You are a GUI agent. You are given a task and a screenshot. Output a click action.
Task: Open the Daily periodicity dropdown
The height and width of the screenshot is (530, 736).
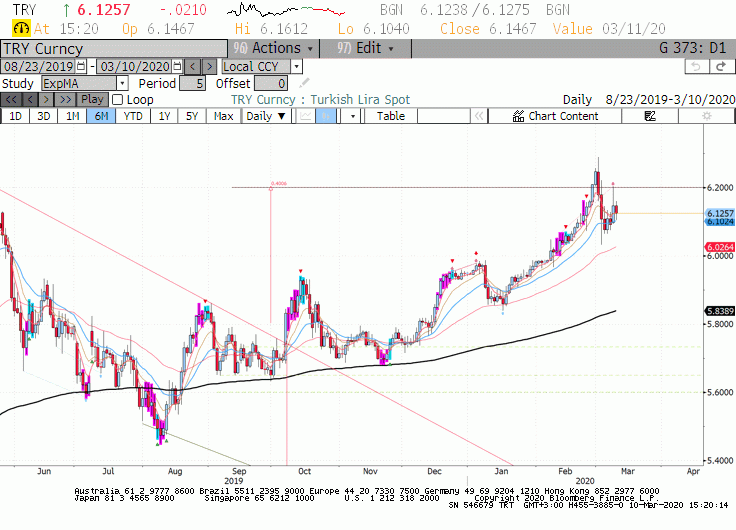(x=266, y=116)
